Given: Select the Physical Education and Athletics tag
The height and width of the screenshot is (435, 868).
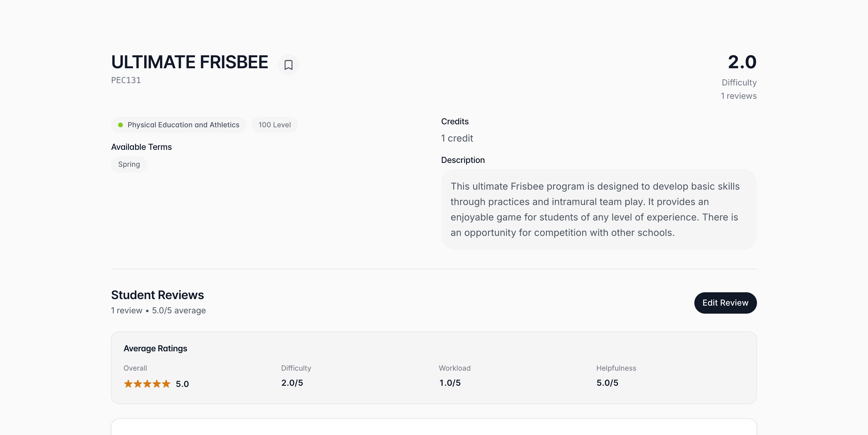Looking at the screenshot, I should pyautogui.click(x=179, y=125).
